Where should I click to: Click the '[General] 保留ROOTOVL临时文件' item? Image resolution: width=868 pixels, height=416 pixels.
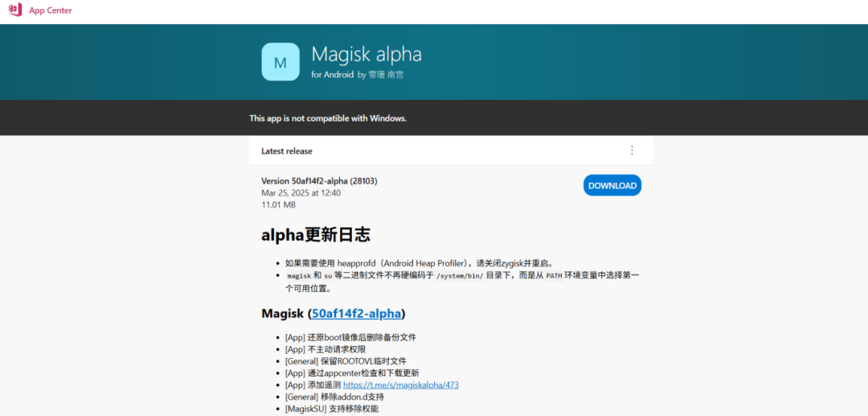pyautogui.click(x=346, y=361)
